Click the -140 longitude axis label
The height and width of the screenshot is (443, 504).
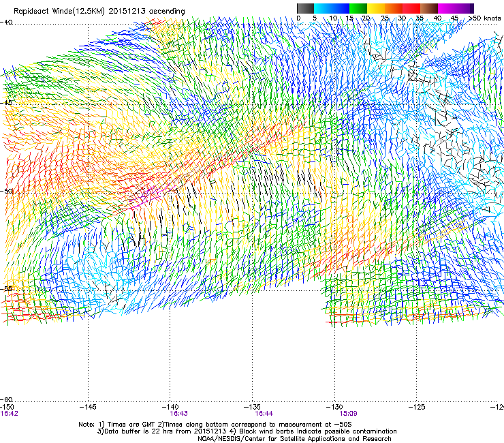(170, 407)
